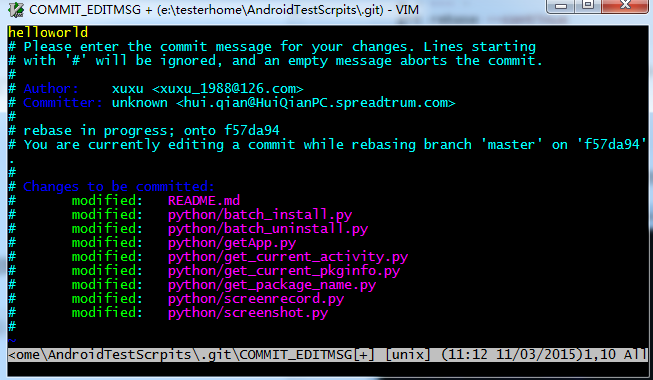This screenshot has height=380, width=653.
Task: Click committer email hui.qian@HuiQianPC.spreadtrum.com
Action: [x=316, y=102]
